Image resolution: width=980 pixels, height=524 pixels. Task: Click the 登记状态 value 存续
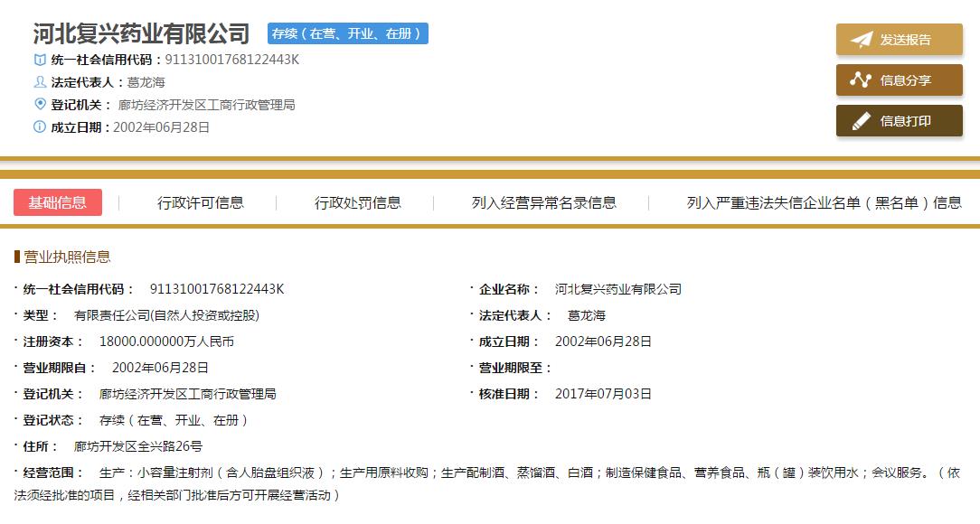coord(174,420)
